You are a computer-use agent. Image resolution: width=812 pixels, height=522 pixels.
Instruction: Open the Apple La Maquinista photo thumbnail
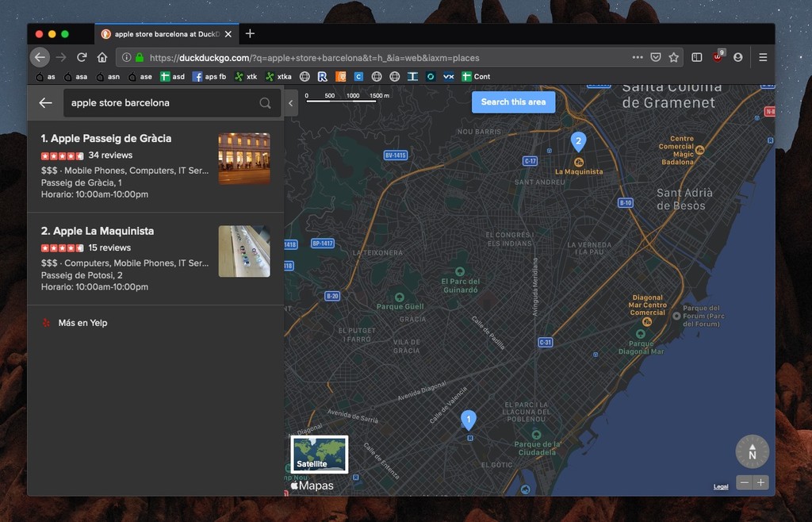coord(244,251)
